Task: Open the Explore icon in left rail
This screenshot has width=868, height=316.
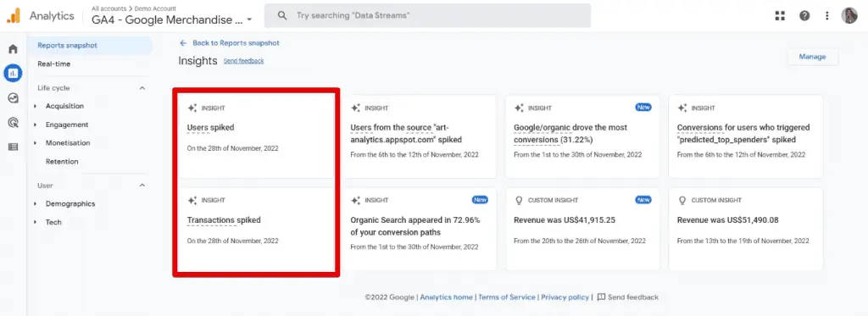Action: click(13, 98)
